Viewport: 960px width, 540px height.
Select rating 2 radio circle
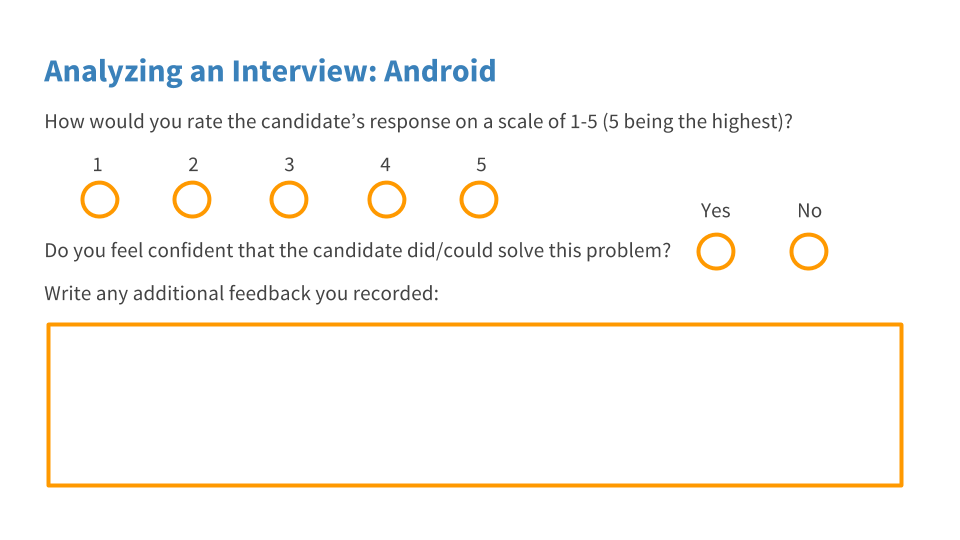click(x=191, y=200)
